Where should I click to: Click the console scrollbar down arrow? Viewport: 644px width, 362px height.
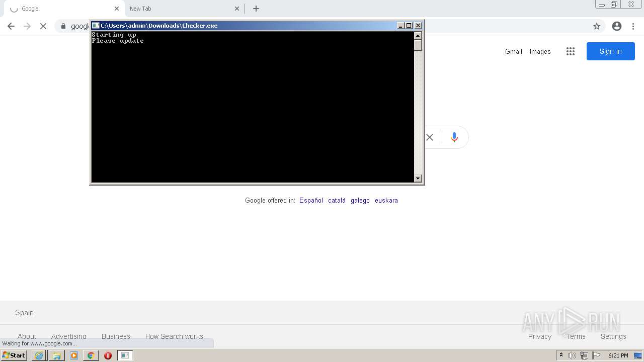(418, 178)
